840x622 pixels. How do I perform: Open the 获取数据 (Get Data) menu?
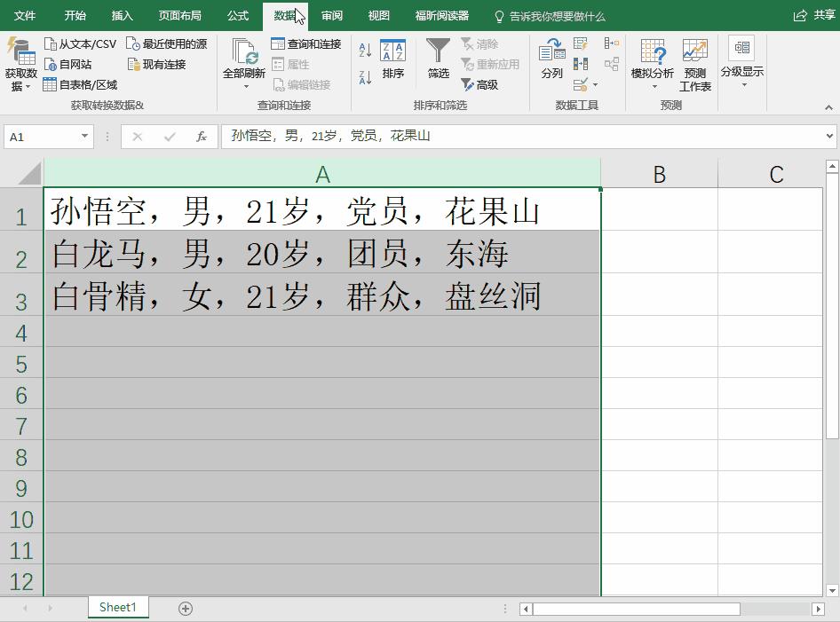(x=21, y=66)
